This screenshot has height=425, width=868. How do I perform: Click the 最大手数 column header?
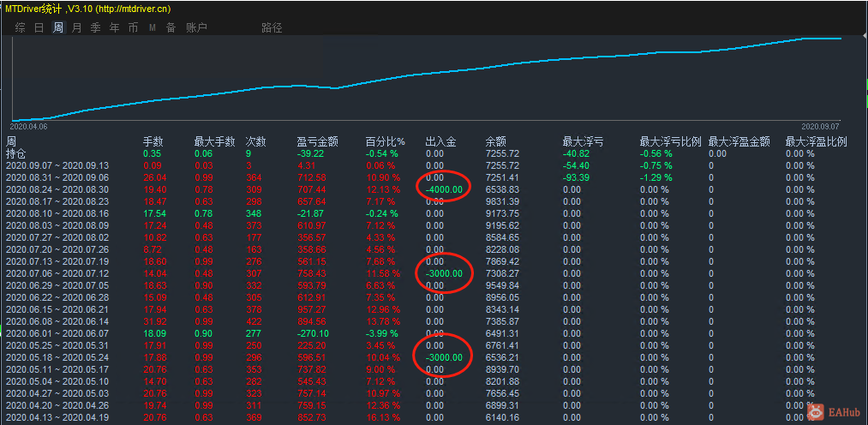pyautogui.click(x=215, y=141)
